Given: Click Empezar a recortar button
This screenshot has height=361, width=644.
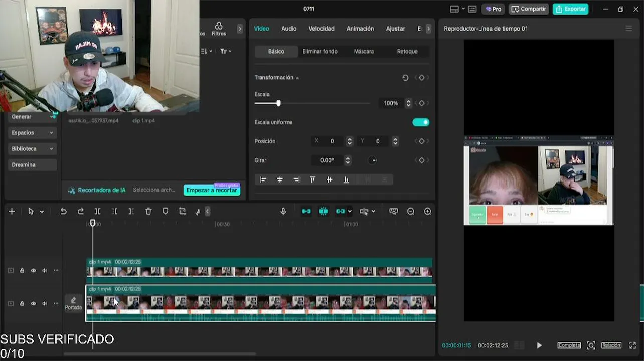Looking at the screenshot, I should click(x=212, y=190).
